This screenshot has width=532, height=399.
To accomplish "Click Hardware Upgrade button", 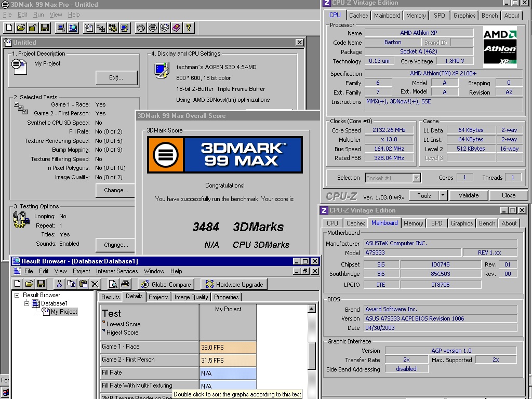I will coord(234,284).
